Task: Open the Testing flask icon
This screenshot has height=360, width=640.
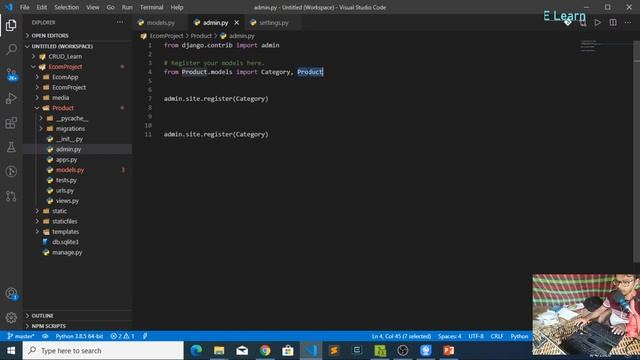Action: point(11,147)
